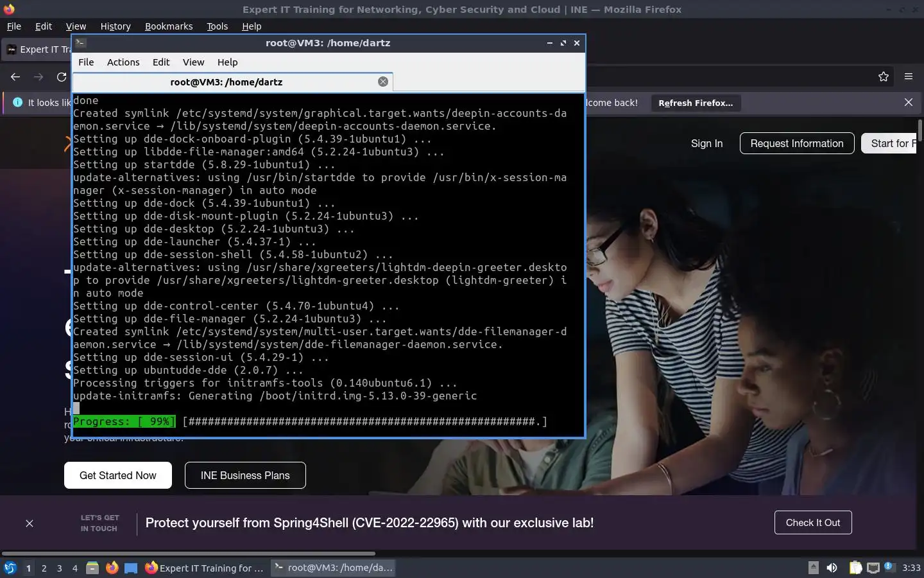Click the Sign In link
The height and width of the screenshot is (578, 924).
click(706, 143)
